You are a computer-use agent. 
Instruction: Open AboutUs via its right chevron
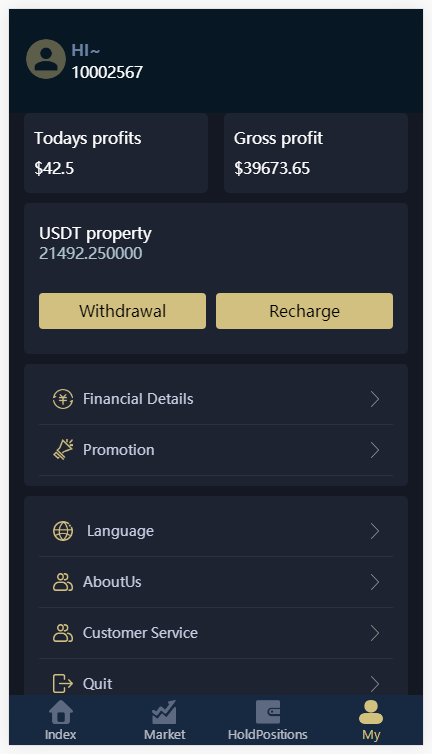coord(375,582)
